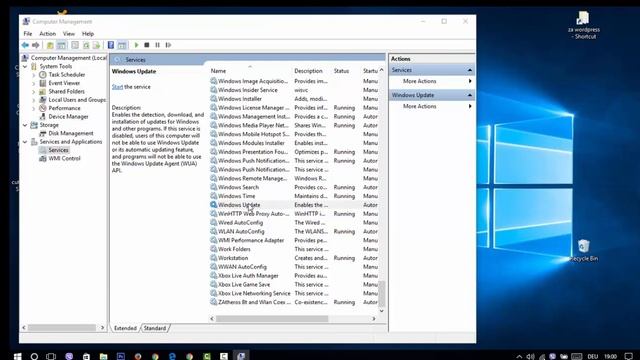Open Cortana search circle on taskbar
640x360 pixels.
[34, 356]
